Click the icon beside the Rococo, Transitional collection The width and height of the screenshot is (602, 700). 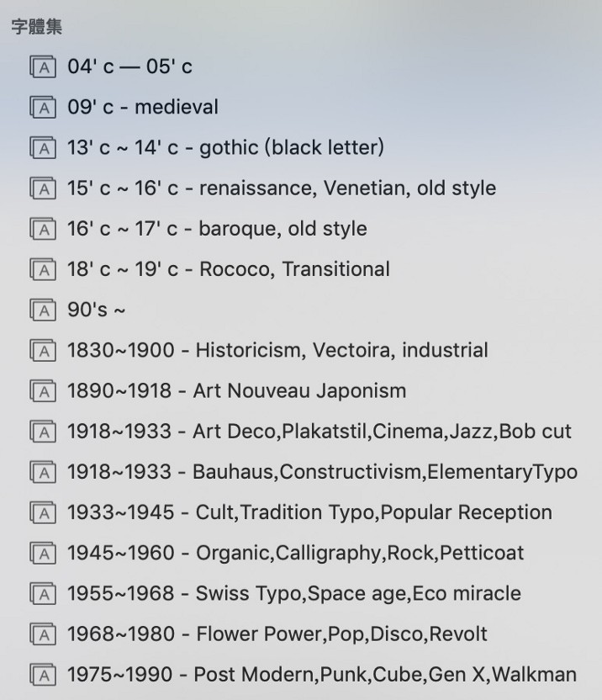click(43, 269)
